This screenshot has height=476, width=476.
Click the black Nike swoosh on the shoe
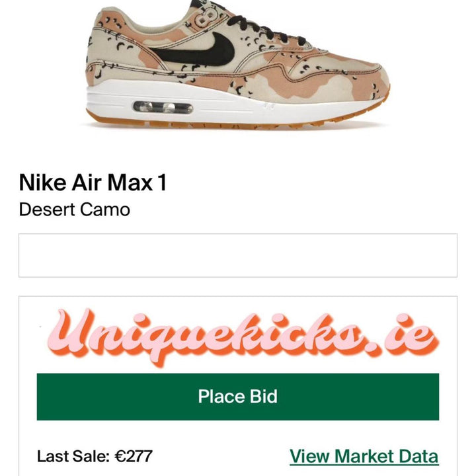(196, 52)
